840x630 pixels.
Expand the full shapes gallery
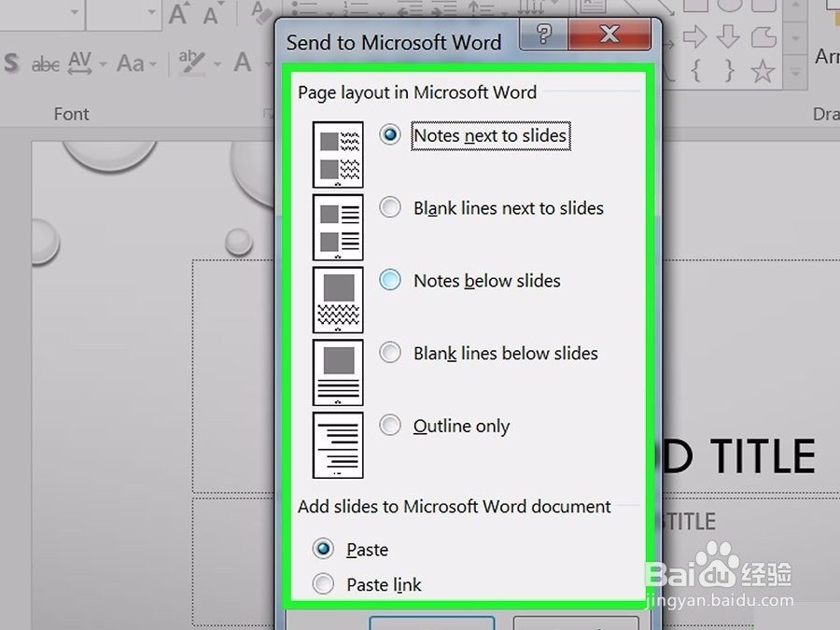(795, 72)
